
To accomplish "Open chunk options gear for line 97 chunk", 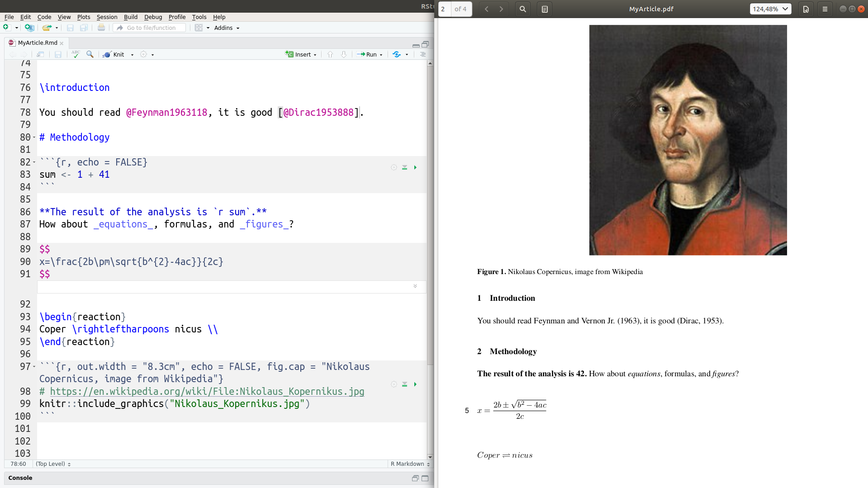I will coord(394,384).
